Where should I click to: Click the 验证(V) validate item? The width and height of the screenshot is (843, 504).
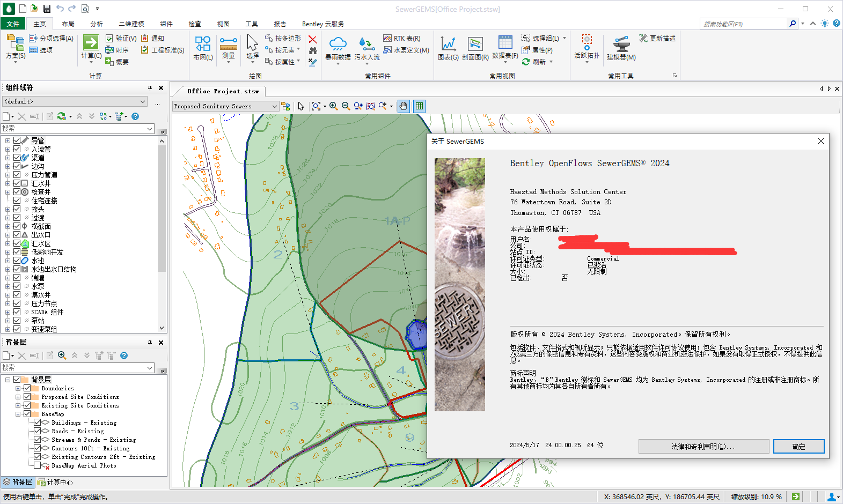[x=121, y=38]
